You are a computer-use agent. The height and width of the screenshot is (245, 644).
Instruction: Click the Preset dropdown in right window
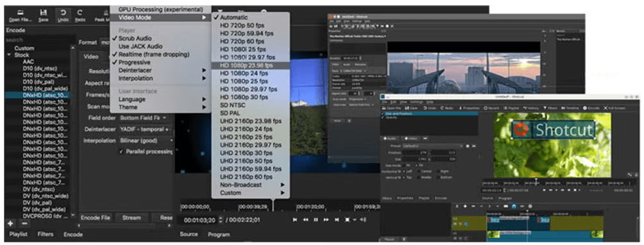(x=434, y=146)
